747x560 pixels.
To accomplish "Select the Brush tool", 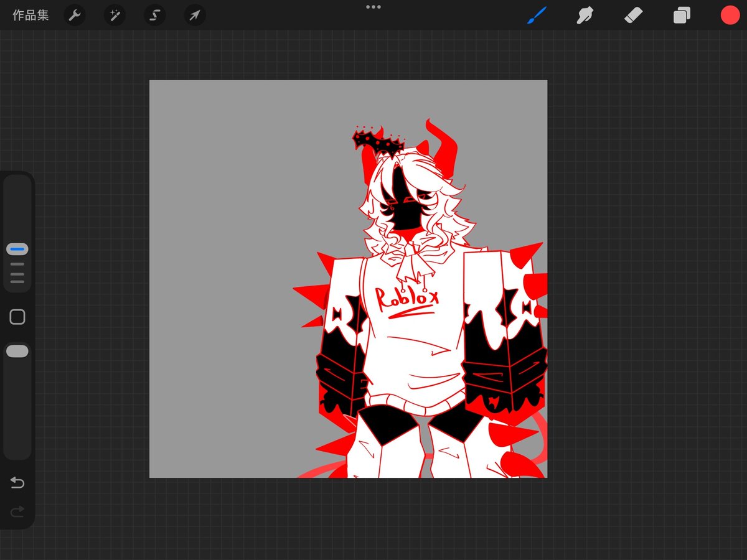I will pos(536,16).
